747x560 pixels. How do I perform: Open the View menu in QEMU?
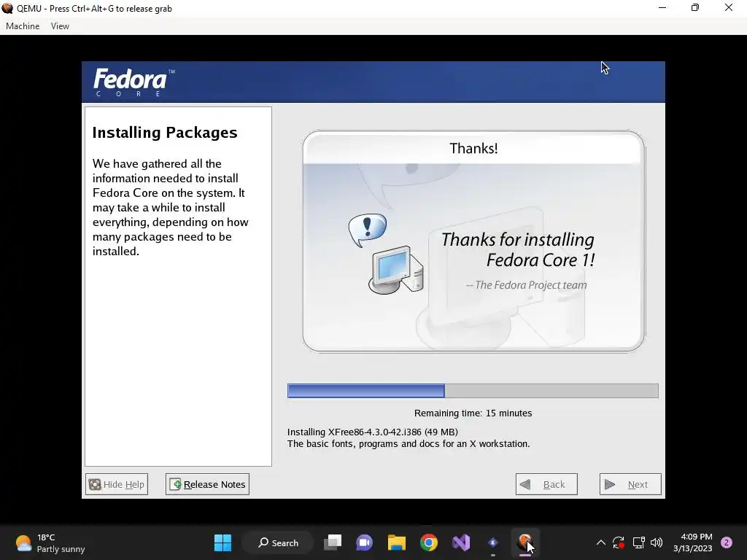(x=60, y=26)
